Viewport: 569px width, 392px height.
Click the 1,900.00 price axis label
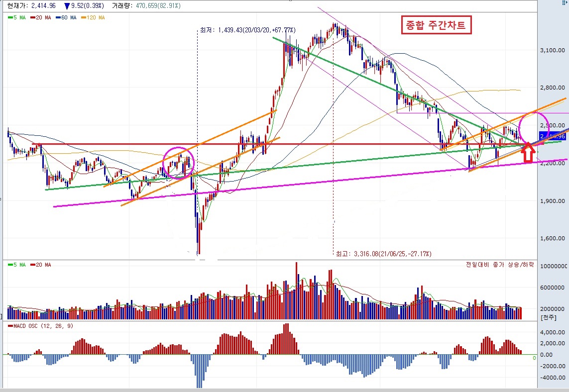(552, 200)
